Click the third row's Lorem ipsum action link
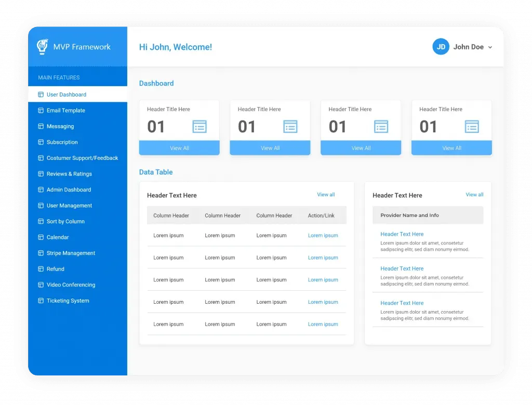Screen dimensions: 532x405 click(x=323, y=280)
